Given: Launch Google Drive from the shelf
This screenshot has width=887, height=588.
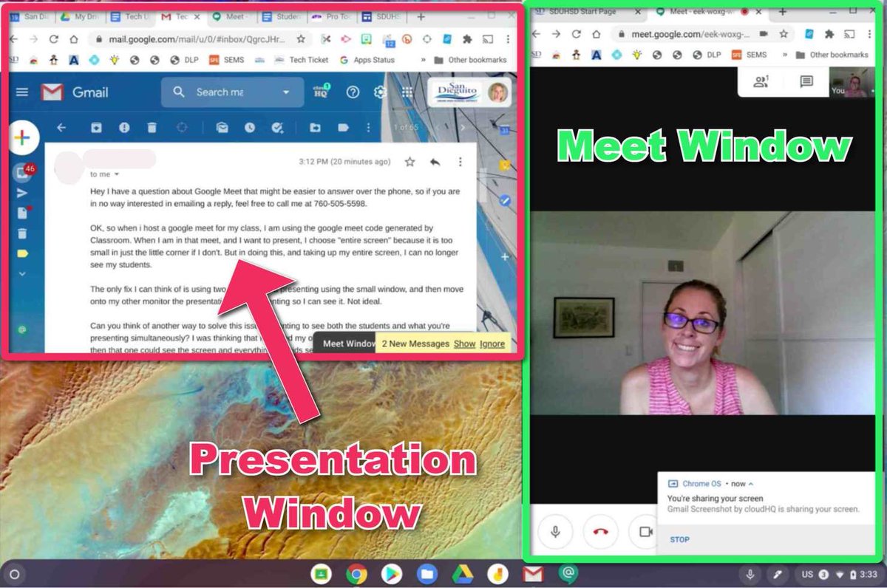Looking at the screenshot, I should 463,574.
